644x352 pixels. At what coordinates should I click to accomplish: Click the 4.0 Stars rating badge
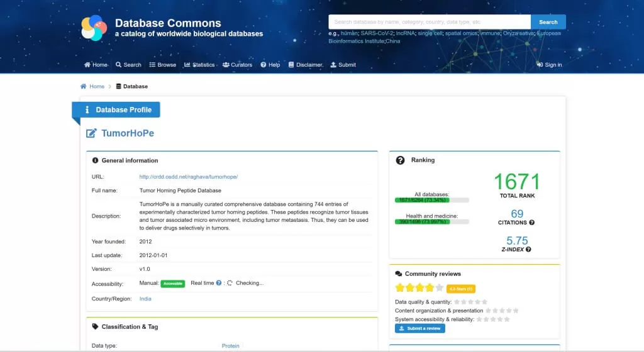coord(461,289)
